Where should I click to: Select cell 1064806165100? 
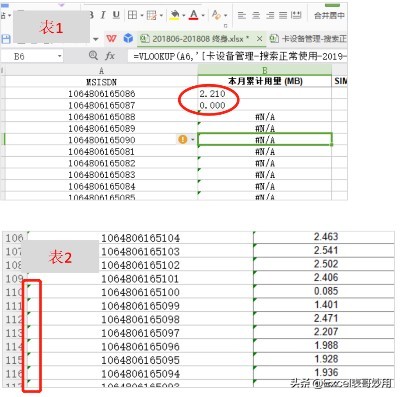140,292
